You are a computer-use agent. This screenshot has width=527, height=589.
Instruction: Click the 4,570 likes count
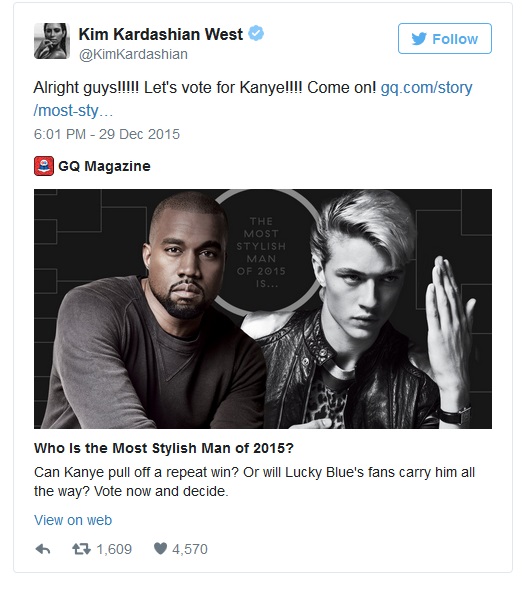[x=190, y=549]
